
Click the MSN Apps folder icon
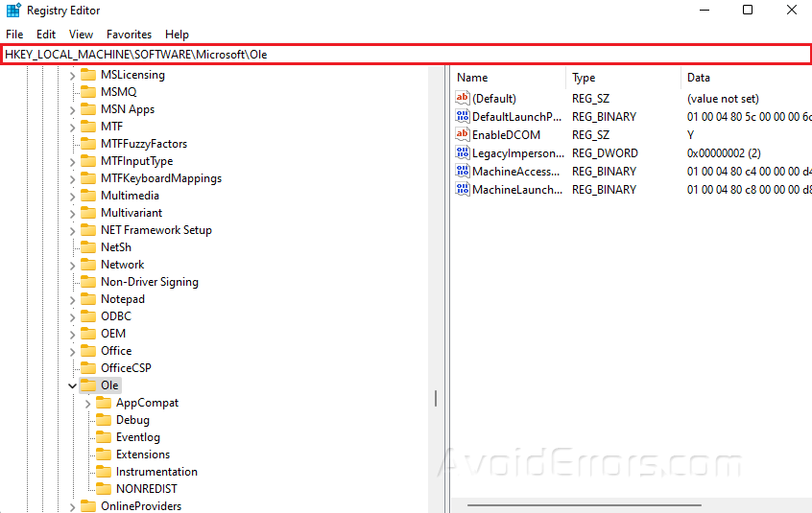(88, 109)
